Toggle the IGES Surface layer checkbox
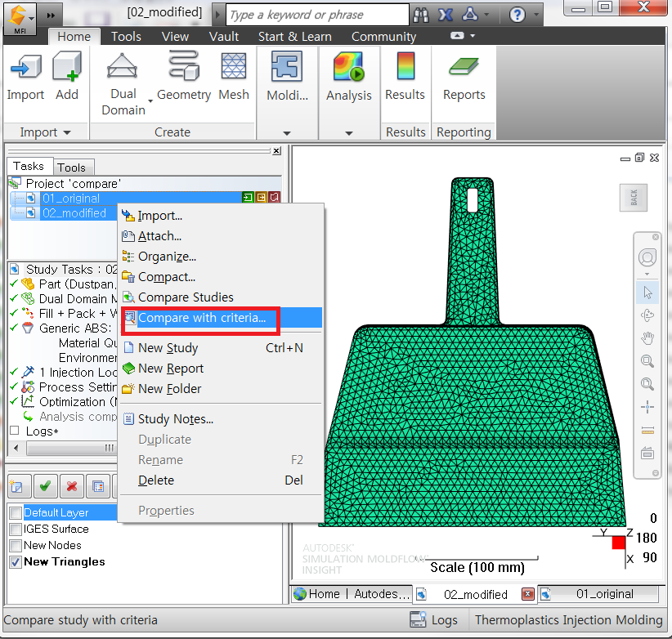 (16, 529)
